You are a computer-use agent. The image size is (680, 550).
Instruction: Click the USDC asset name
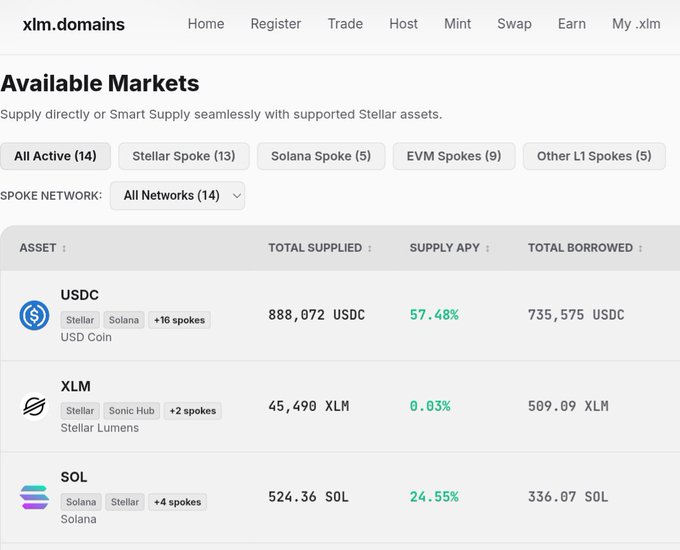click(80, 295)
